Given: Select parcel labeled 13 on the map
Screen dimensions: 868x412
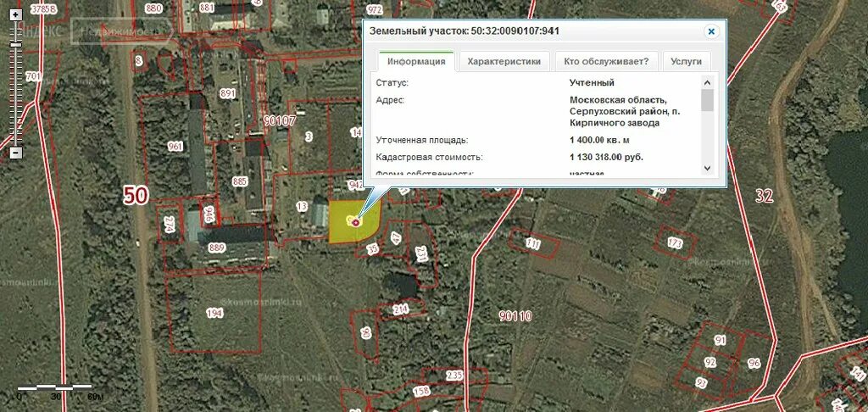Looking at the screenshot, I should (x=302, y=207).
